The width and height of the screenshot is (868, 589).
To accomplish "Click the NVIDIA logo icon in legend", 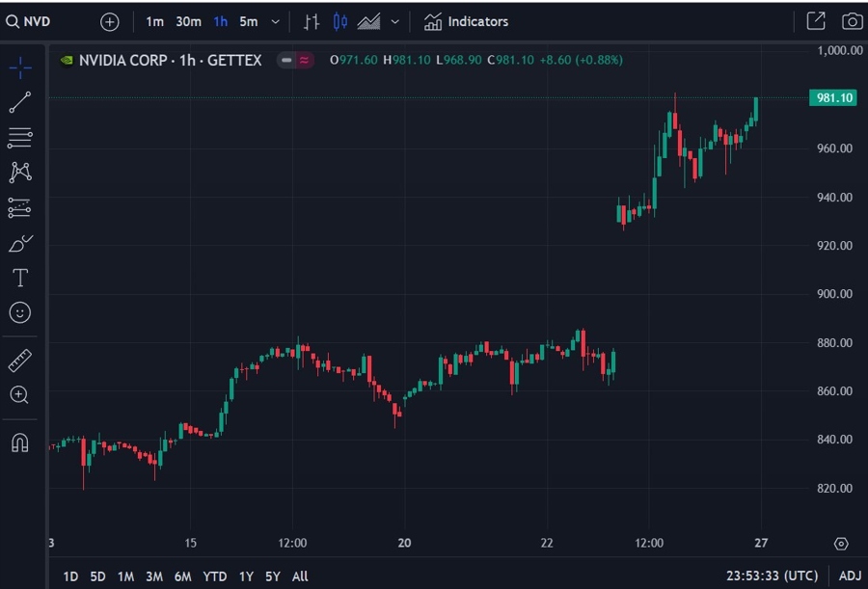I will point(67,60).
